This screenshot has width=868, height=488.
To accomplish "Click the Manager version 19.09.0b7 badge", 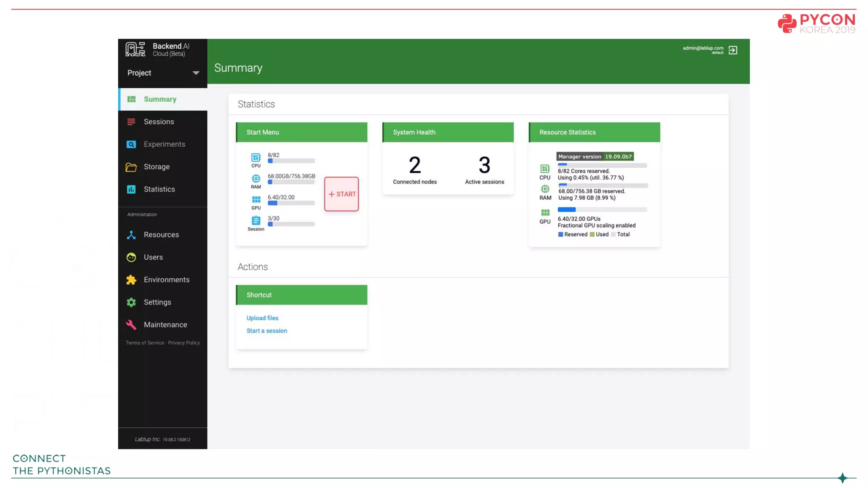I will click(x=595, y=156).
